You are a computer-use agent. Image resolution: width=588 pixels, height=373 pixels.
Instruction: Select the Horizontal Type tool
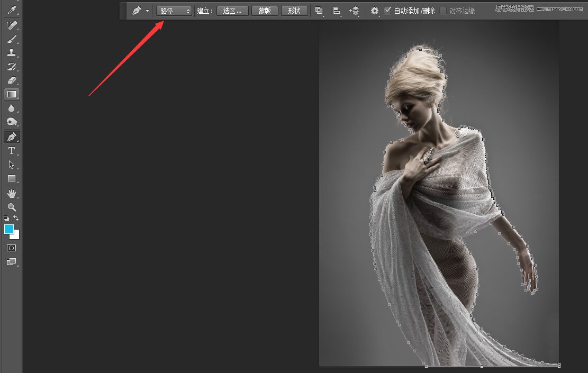pyautogui.click(x=12, y=151)
